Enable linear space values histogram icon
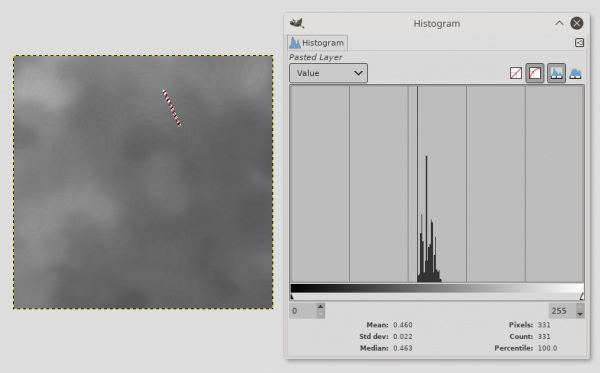 point(556,73)
